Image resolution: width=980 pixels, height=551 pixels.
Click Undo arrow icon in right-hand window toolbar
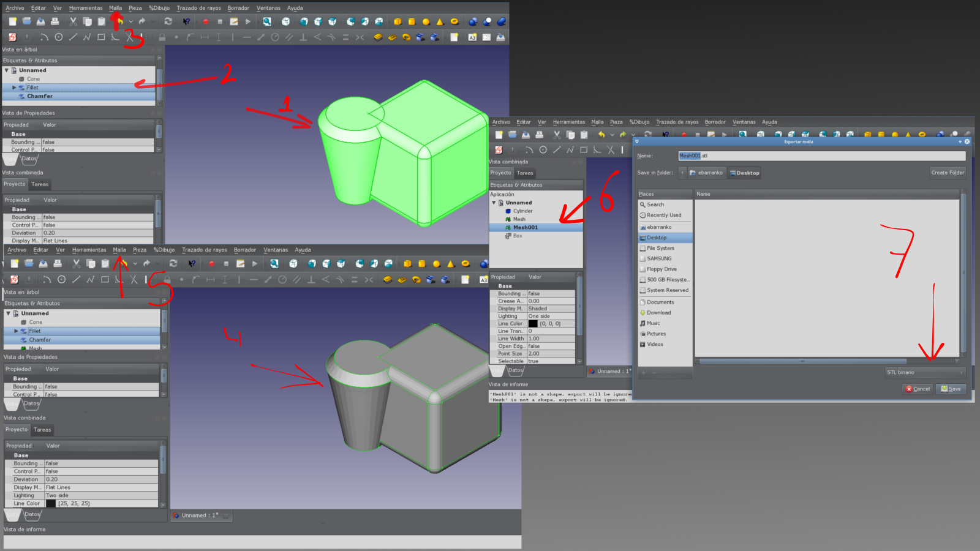601,135
